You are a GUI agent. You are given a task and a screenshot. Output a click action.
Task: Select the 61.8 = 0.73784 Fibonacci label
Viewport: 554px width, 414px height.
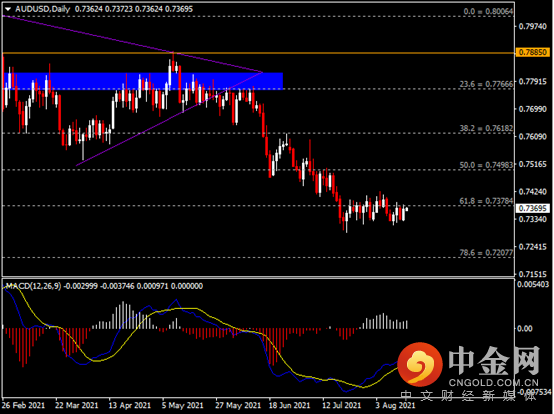click(x=486, y=201)
